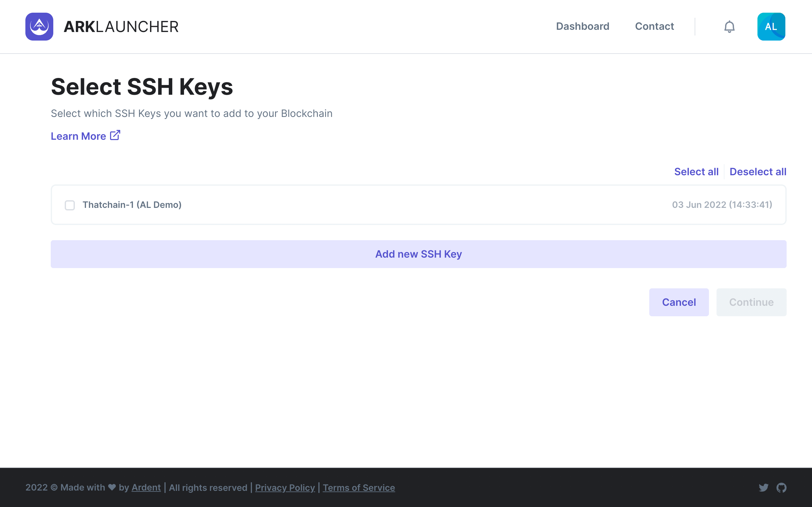Viewport: 812px width, 507px height.
Task: Click the ARKLAUNCHER brand text
Action: pyautogui.click(x=121, y=27)
